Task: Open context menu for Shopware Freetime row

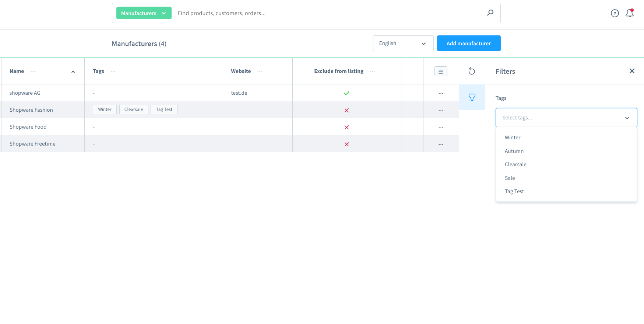Action: [x=441, y=144]
